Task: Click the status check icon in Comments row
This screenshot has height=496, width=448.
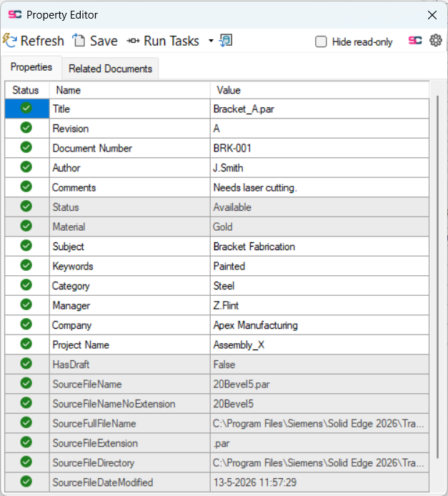Action: click(26, 187)
